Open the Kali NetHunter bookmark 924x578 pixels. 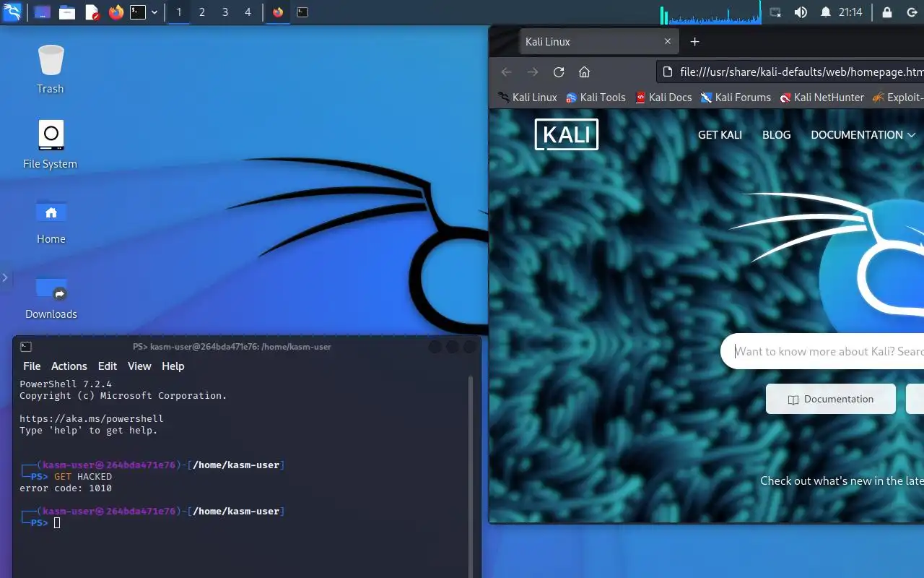pos(821,97)
